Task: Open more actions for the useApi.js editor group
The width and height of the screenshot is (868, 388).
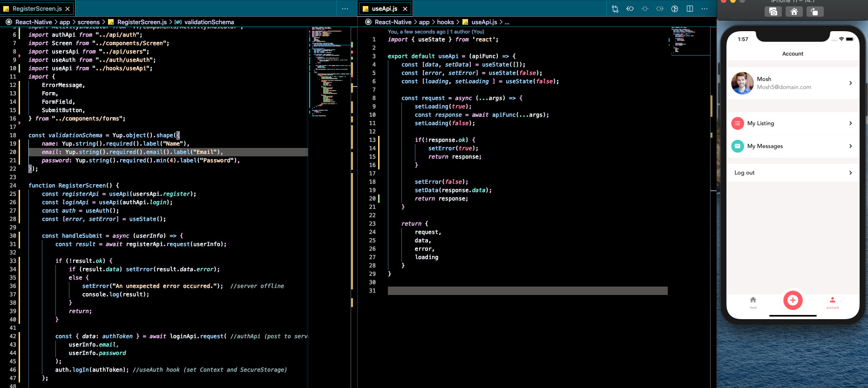Action: (x=705, y=9)
